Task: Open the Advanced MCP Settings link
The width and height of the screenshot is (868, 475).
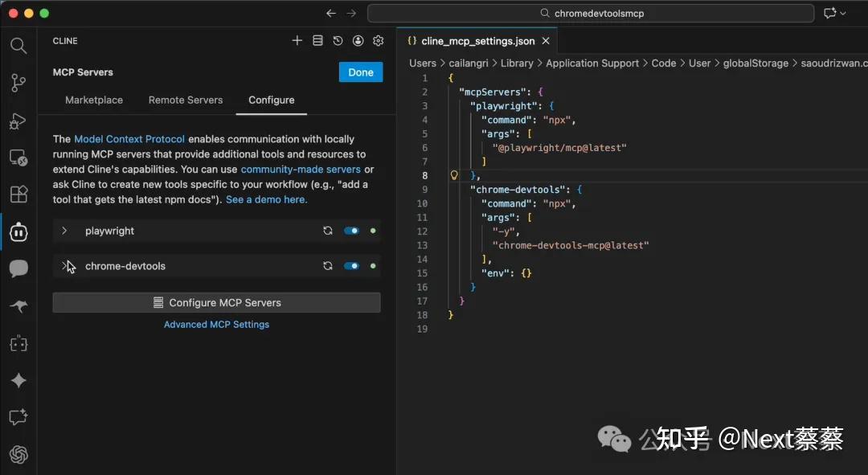Action: (216, 325)
